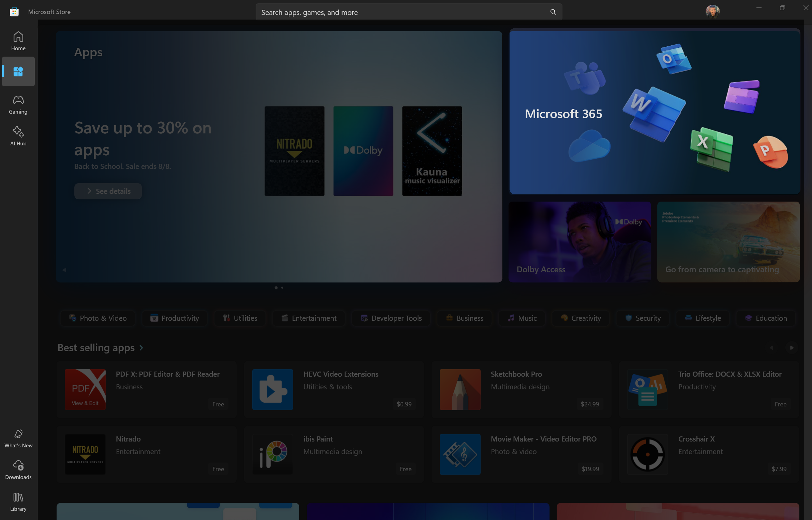Click your profile avatar picture

712,11
